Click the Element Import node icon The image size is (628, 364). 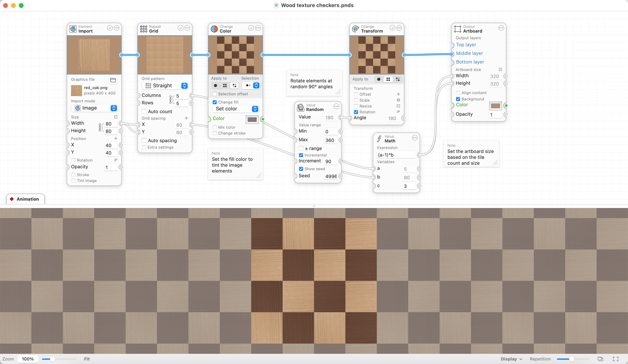pyautogui.click(x=73, y=29)
